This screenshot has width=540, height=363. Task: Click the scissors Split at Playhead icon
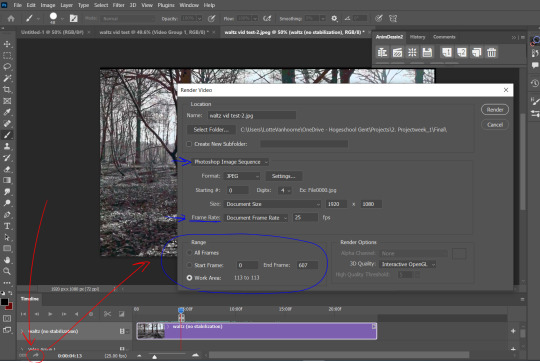(107, 314)
